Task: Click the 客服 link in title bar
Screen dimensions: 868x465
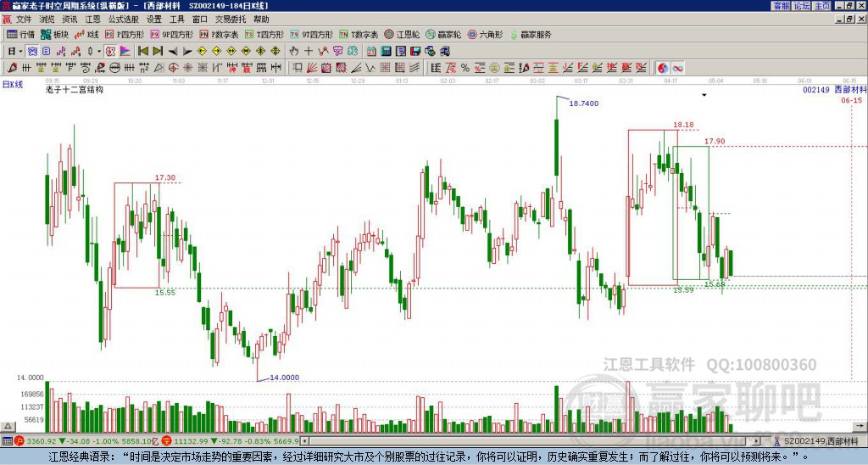Action: [x=781, y=6]
